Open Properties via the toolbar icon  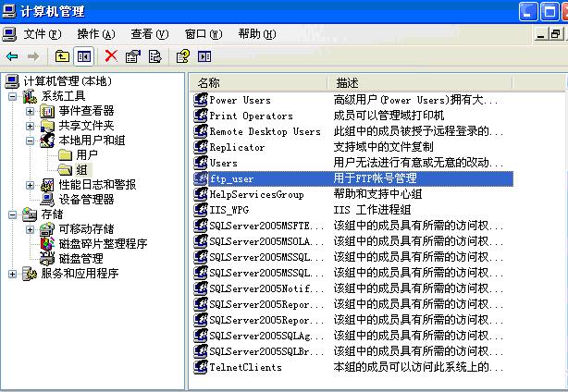click(133, 55)
